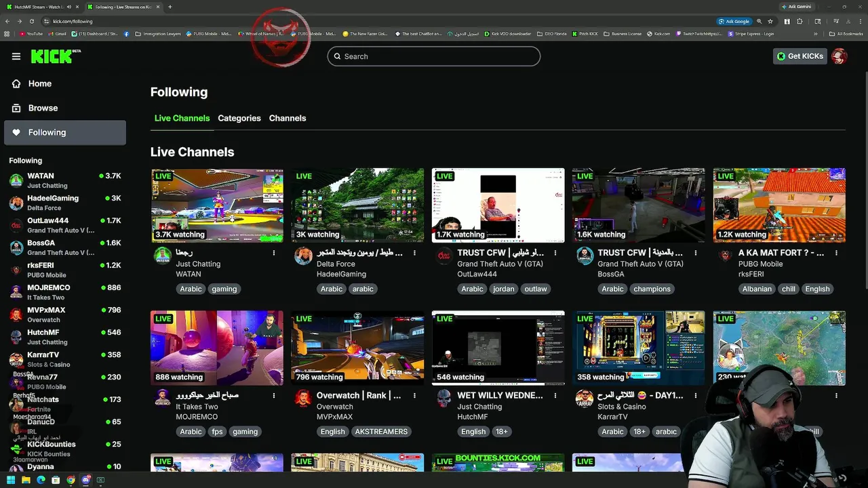Viewport: 868px width, 488px height.
Task: Open KarrarTV in sidebar following list
Action: [65, 359]
